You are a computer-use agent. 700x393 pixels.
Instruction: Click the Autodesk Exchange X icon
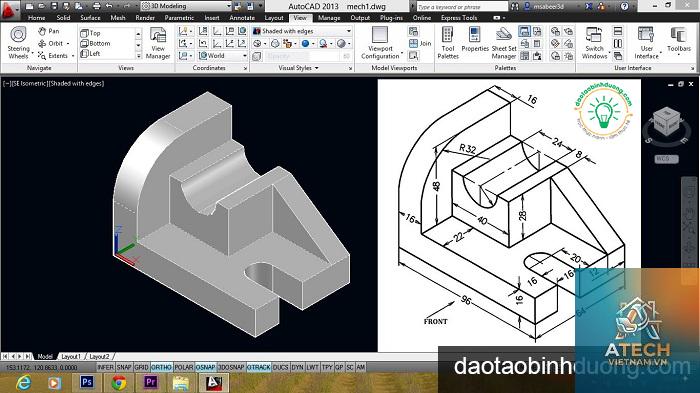[x=589, y=6]
